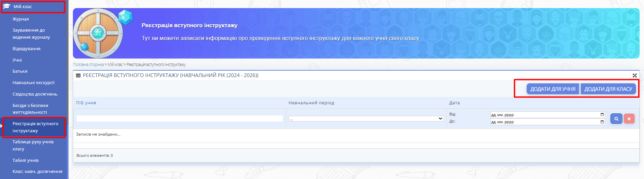
Task: Click Мій клас breadcrumb link
Action: tap(115, 65)
